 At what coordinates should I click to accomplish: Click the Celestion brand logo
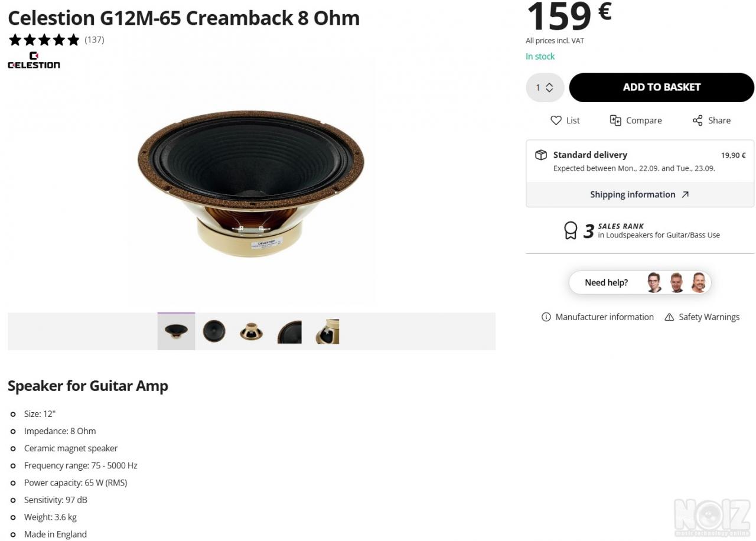(34, 60)
